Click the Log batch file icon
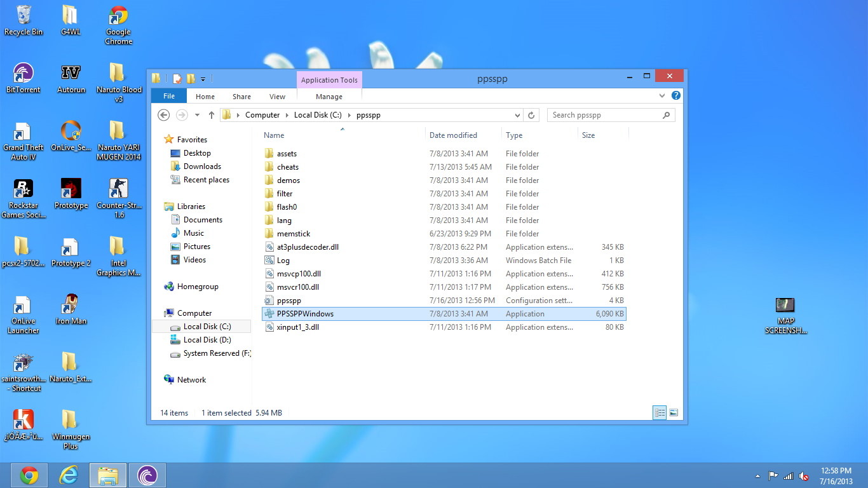The width and height of the screenshot is (868, 488). (x=269, y=261)
